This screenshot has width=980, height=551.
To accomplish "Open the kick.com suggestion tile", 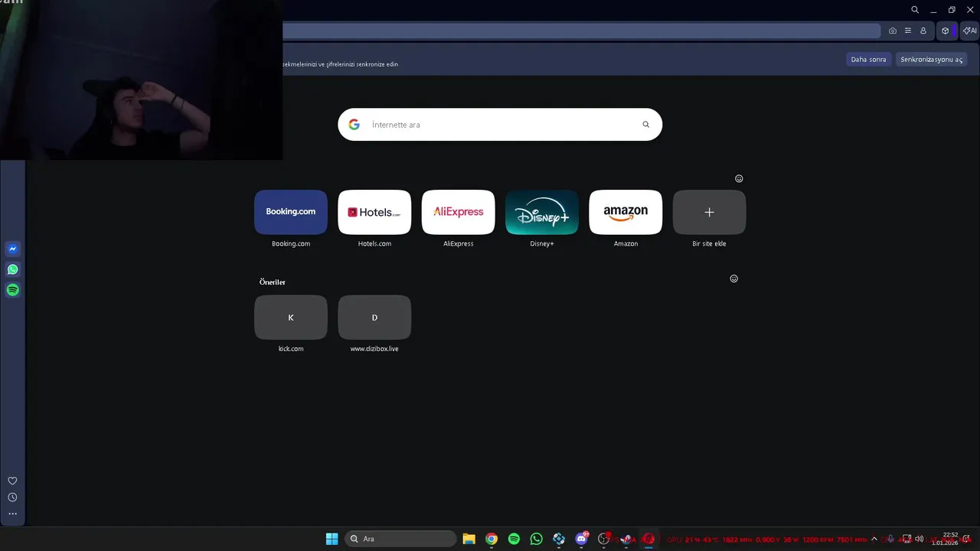I will [x=291, y=317].
